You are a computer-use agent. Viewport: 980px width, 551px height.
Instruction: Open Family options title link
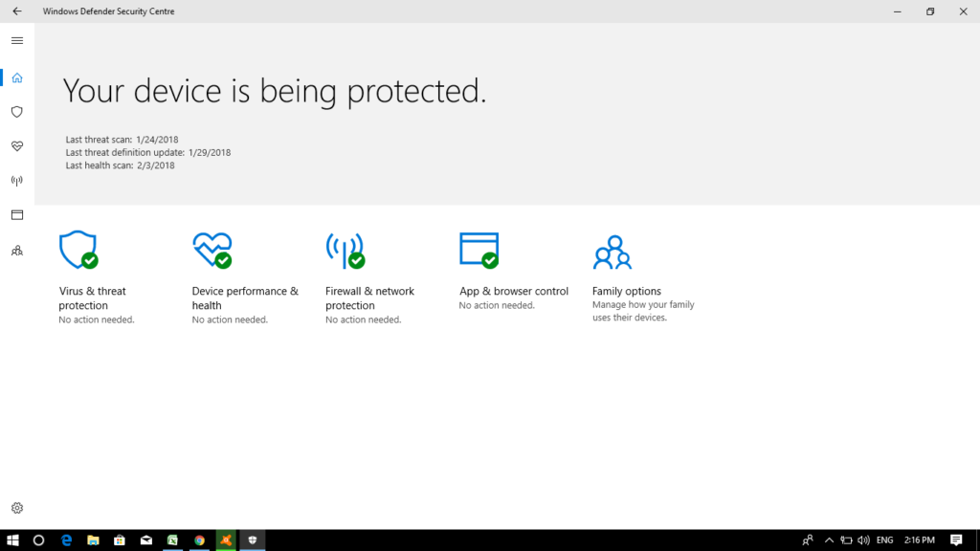click(626, 291)
